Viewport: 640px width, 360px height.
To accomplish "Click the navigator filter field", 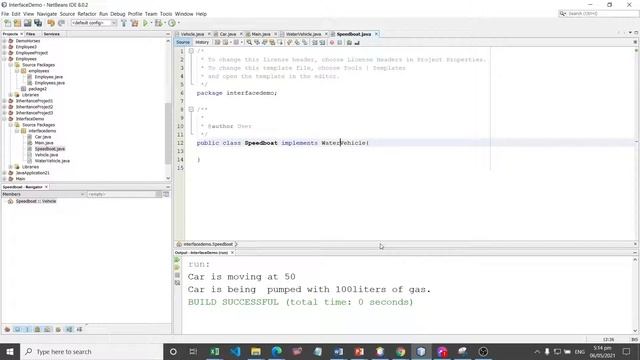I will (x=124, y=194).
